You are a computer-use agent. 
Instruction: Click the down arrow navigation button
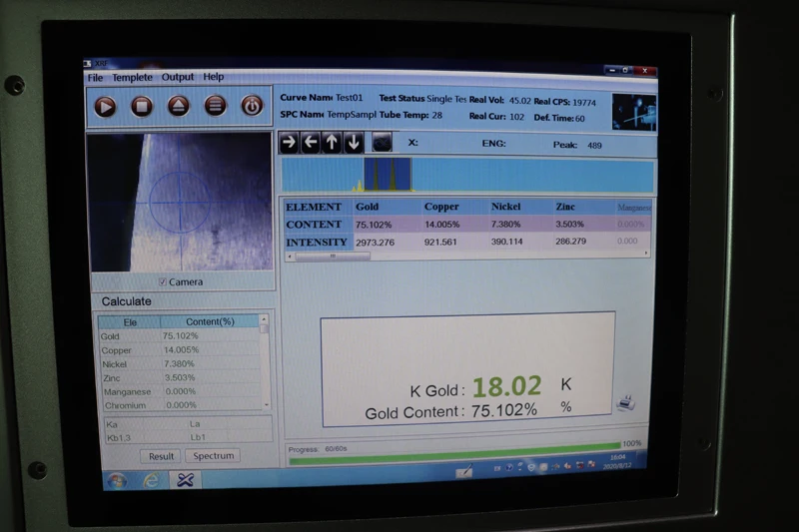coord(353,143)
